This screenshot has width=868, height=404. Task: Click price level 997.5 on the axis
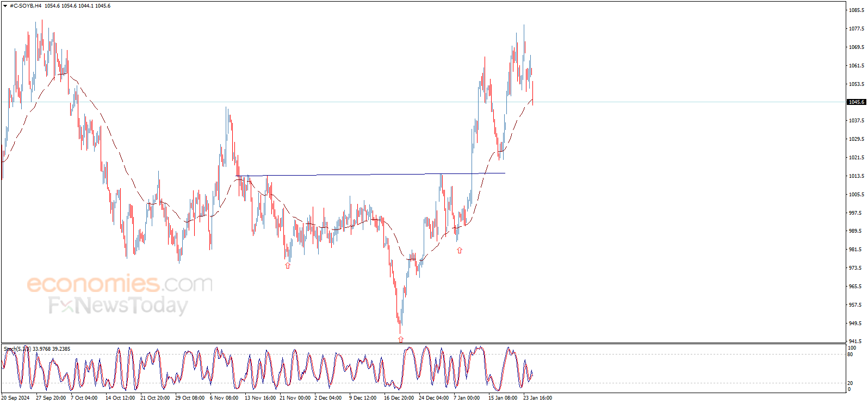tap(855, 213)
